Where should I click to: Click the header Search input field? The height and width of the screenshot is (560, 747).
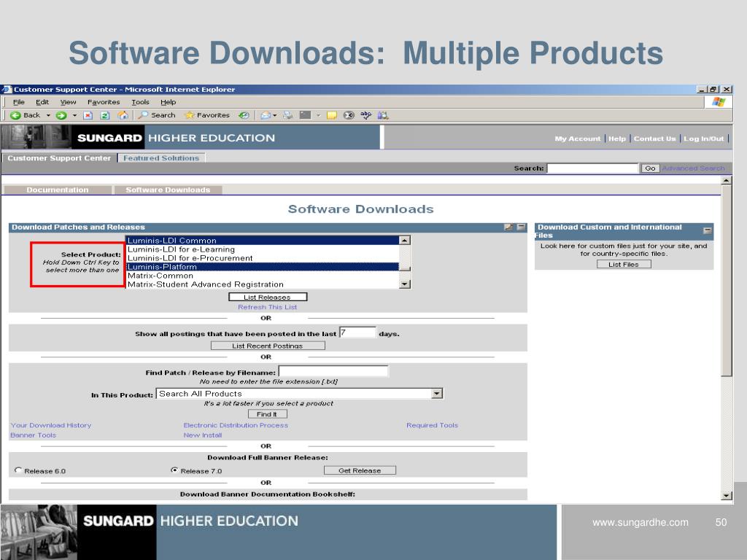tap(592, 168)
